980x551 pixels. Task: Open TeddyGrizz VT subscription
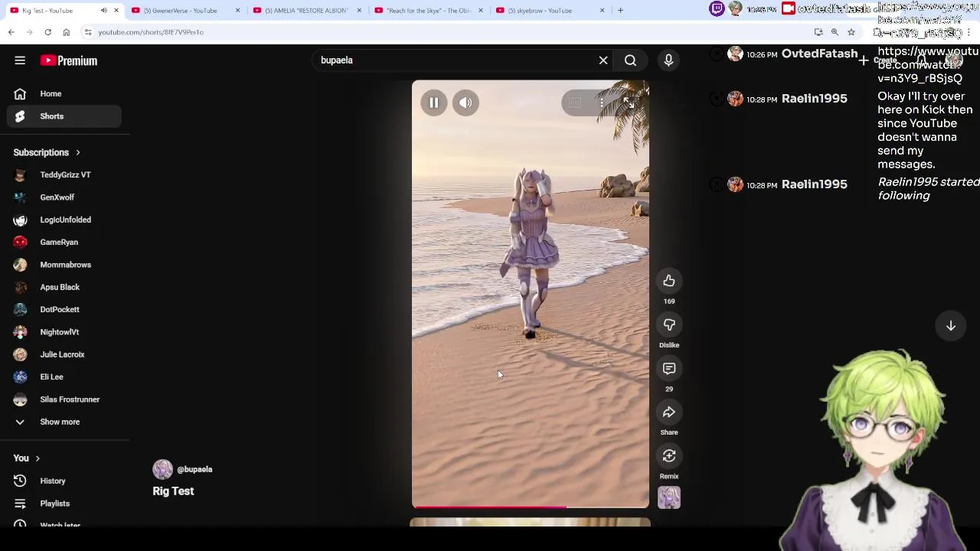[64, 174]
